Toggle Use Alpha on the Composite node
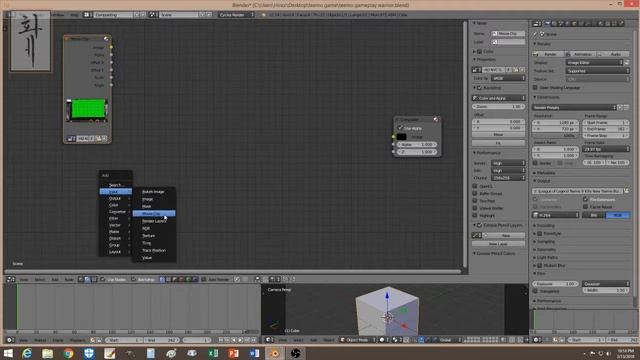Screen dimensions: 640x360 (401, 128)
